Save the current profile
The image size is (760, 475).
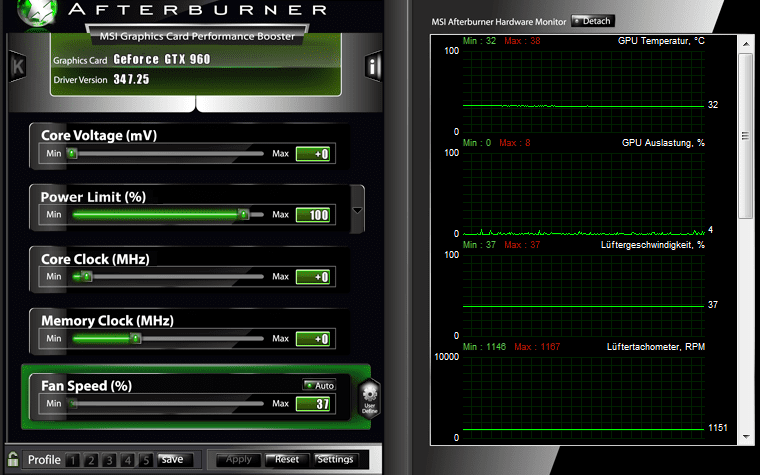(x=175, y=459)
